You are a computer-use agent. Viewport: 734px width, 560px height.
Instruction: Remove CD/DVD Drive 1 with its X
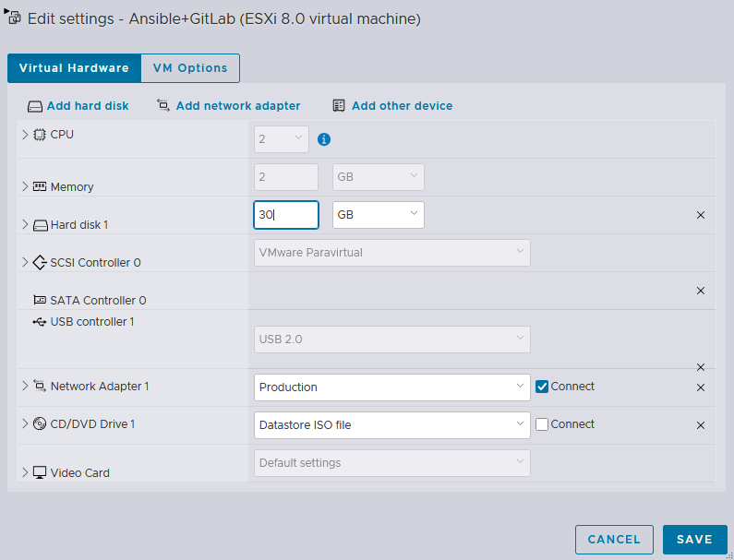pyautogui.click(x=700, y=425)
